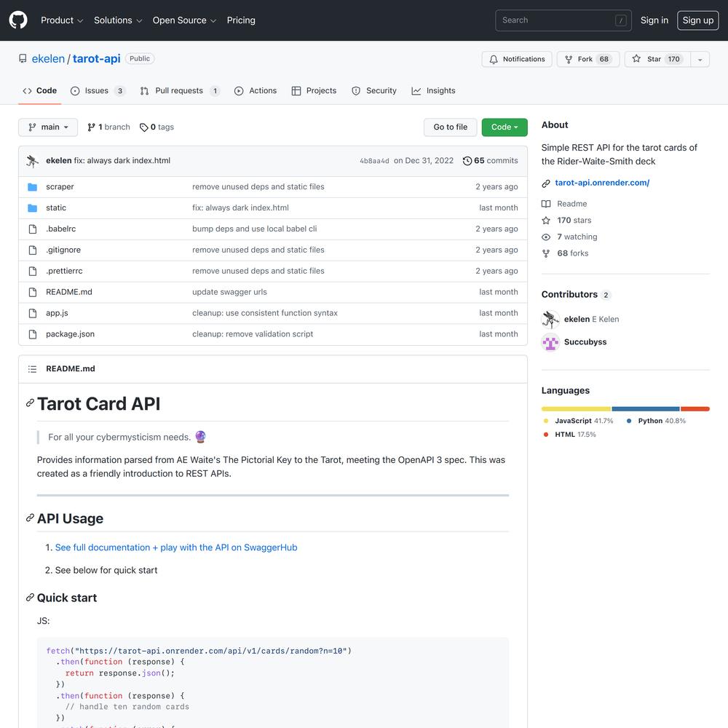Click anchor link icon beside Tarot Card API
Image resolution: width=728 pixels, height=728 pixels.
coord(30,403)
